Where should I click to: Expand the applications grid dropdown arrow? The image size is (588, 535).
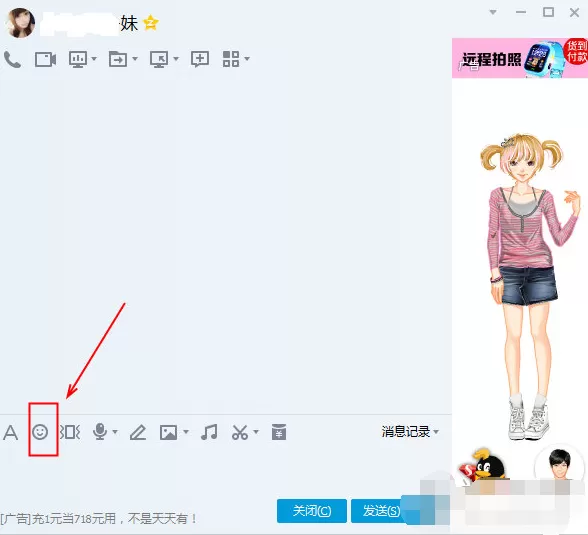tap(247, 59)
